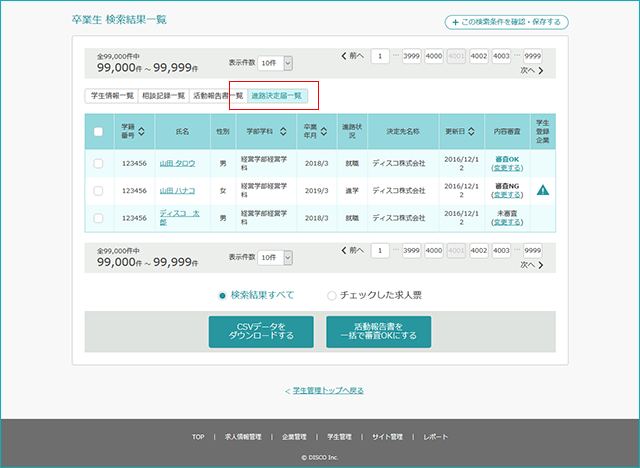Check the box for 山田 ハナコ row
The width and height of the screenshot is (640, 468).
[98, 191]
